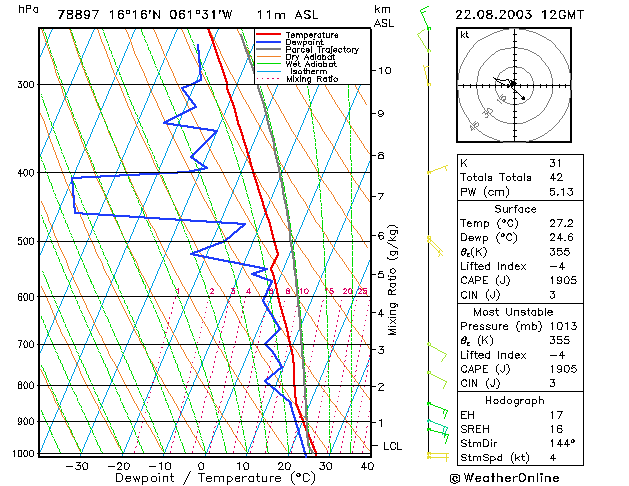The image size is (629, 486).
Task: Click the Dry Adiabat legend label
Action: tap(310, 57)
